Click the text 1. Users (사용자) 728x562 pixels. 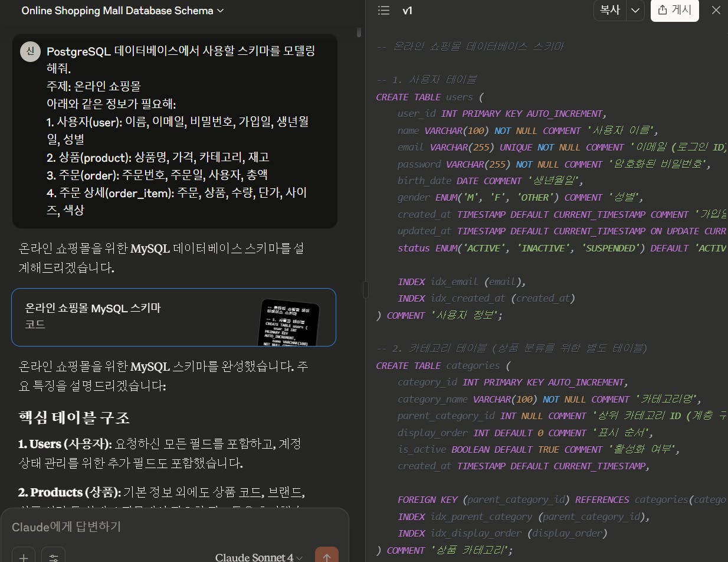[x=65, y=443]
